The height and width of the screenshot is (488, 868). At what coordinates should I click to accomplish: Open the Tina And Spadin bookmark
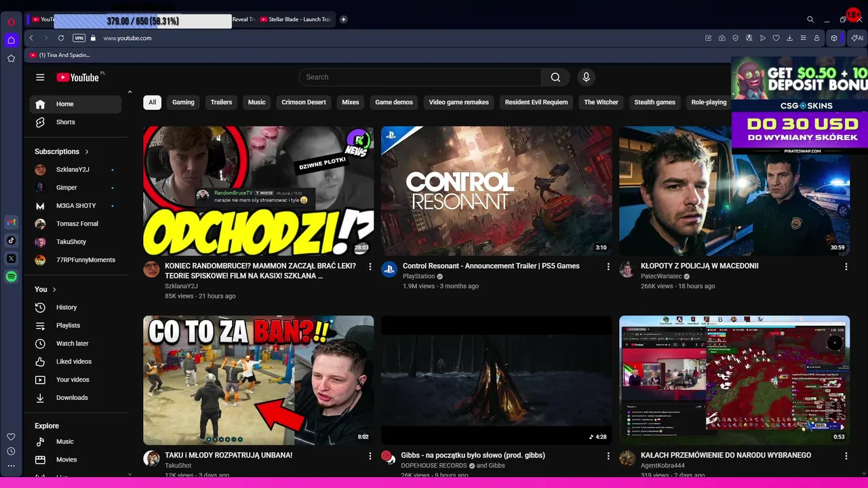pos(60,55)
